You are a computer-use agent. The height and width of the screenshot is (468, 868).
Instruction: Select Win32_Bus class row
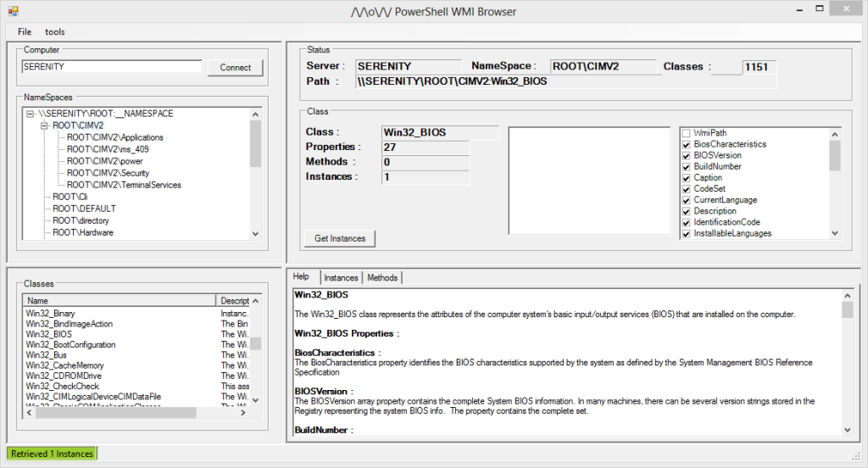[46, 355]
